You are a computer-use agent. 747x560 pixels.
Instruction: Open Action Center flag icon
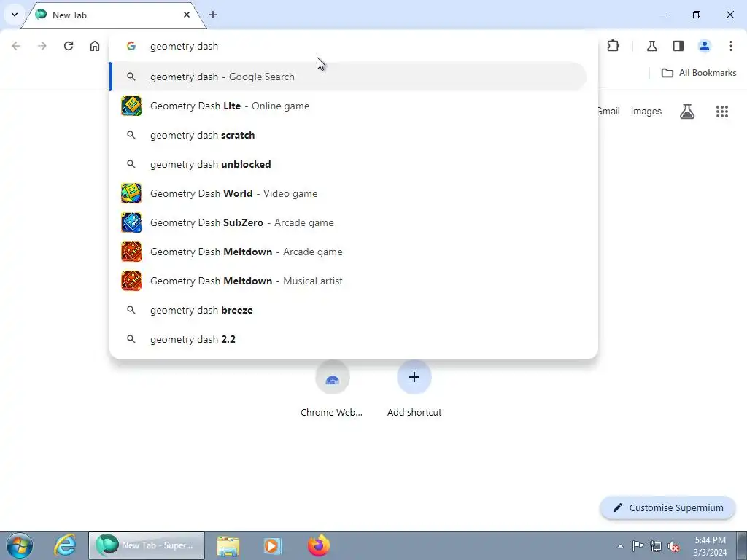coord(638,546)
